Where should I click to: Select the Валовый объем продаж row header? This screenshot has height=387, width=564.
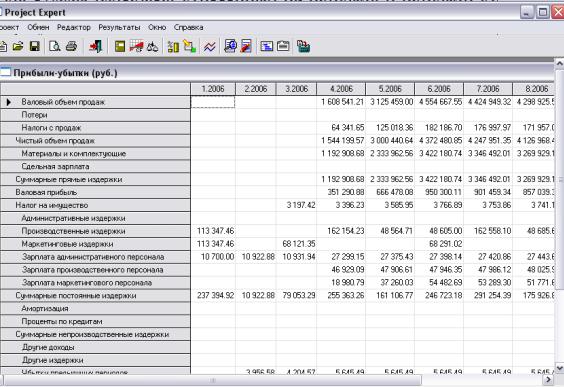(95, 102)
